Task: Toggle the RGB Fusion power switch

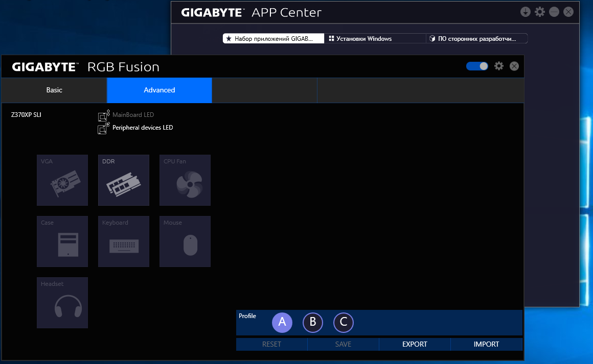Action: pyautogui.click(x=477, y=66)
